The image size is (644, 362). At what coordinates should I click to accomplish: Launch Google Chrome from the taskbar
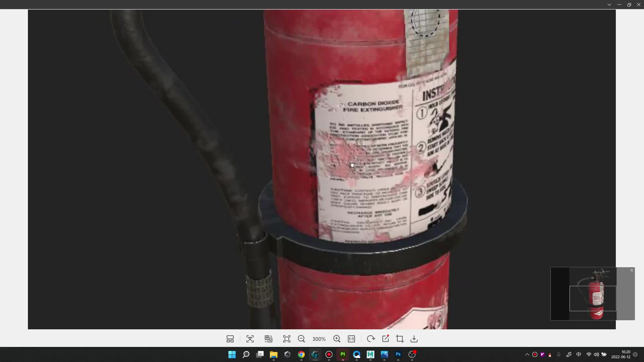pyautogui.click(x=301, y=354)
